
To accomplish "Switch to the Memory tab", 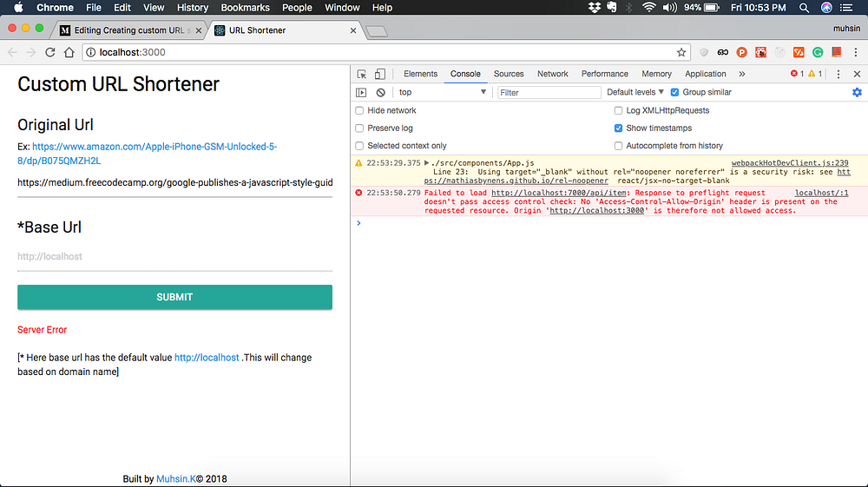I will 656,74.
